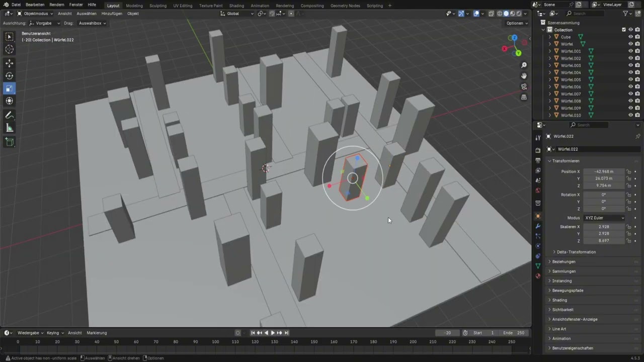Viewport: 644px width, 362px height.
Task: Select the Box Select tool in toolbar
Action: click(x=9, y=36)
